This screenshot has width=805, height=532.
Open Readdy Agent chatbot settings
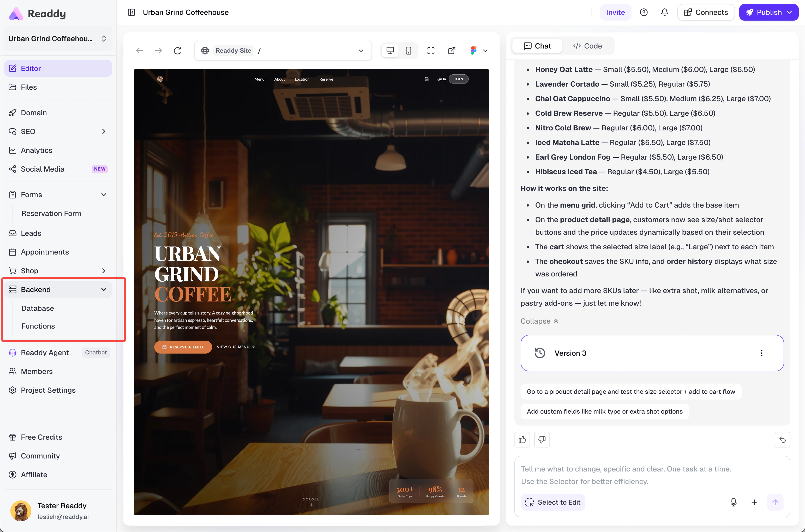click(x=58, y=353)
